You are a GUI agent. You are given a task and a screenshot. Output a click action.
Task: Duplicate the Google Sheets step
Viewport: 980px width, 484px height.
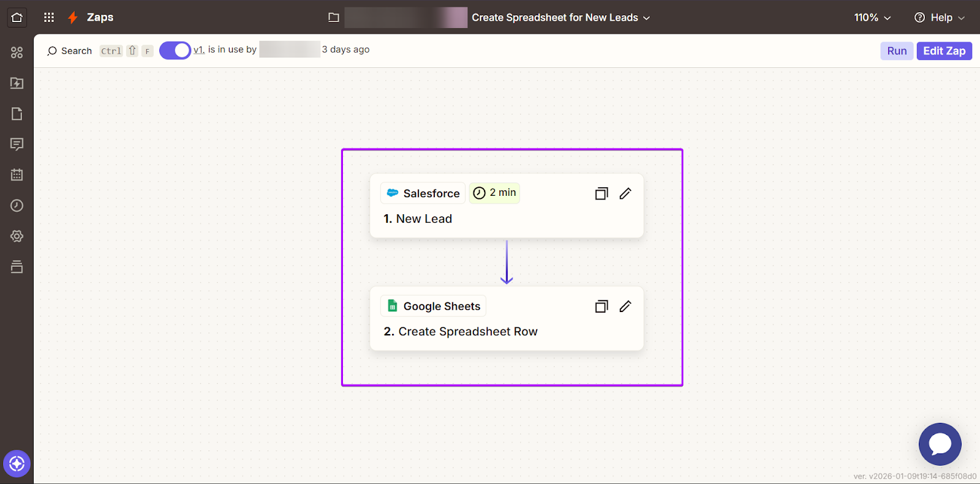(601, 307)
